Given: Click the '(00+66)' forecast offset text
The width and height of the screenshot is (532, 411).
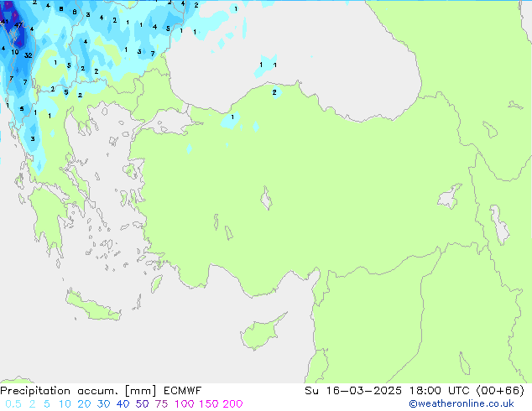Looking at the screenshot, I should click(500, 391).
